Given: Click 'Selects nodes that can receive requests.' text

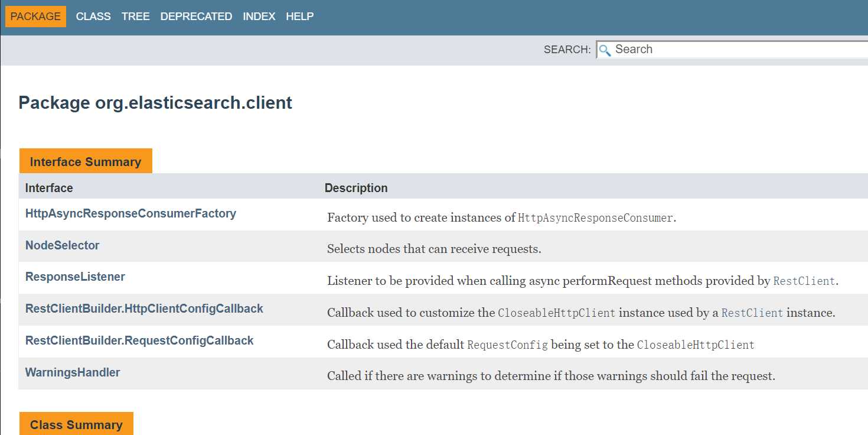Looking at the screenshot, I should [434, 249].
